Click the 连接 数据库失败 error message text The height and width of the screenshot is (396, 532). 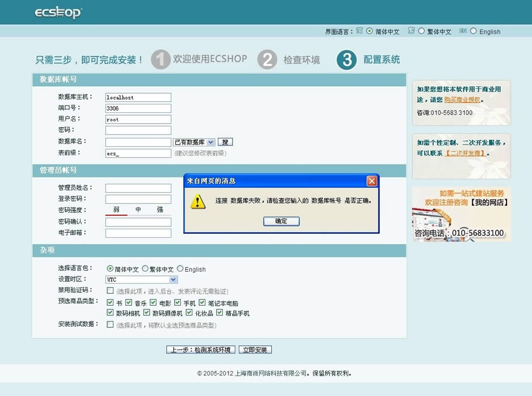pos(293,200)
